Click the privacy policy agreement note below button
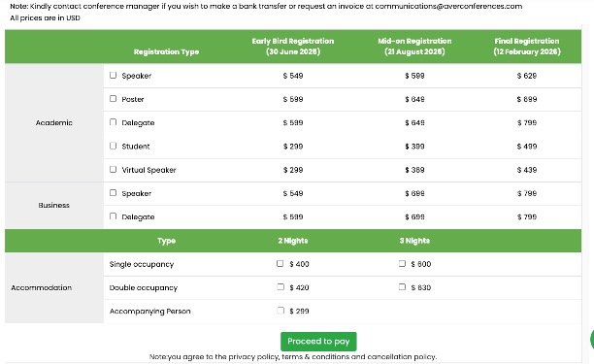The width and height of the screenshot is (594, 364). [293, 356]
